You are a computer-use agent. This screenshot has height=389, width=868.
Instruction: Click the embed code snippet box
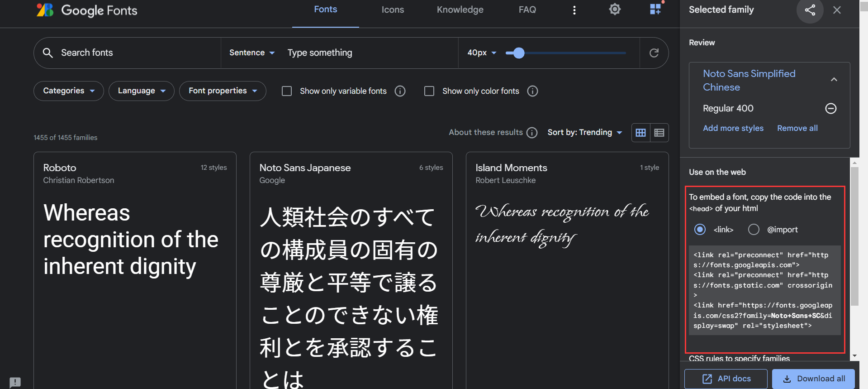[764, 290]
